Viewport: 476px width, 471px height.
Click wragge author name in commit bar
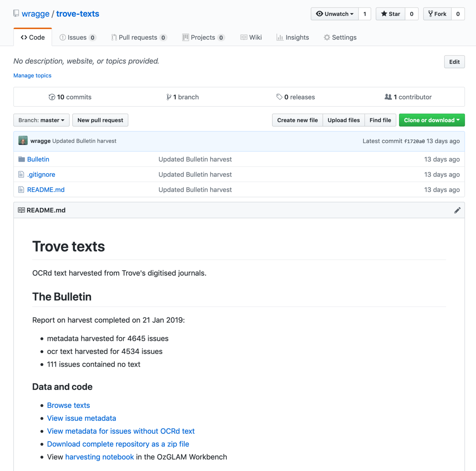[40, 141]
